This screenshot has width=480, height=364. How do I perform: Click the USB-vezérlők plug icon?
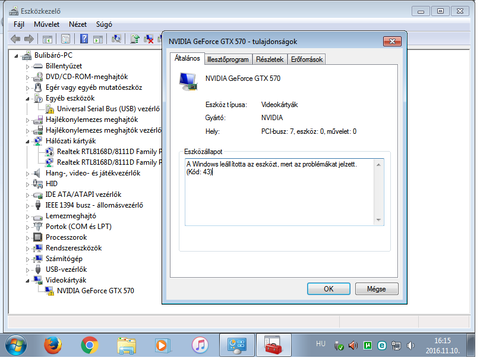click(38, 269)
